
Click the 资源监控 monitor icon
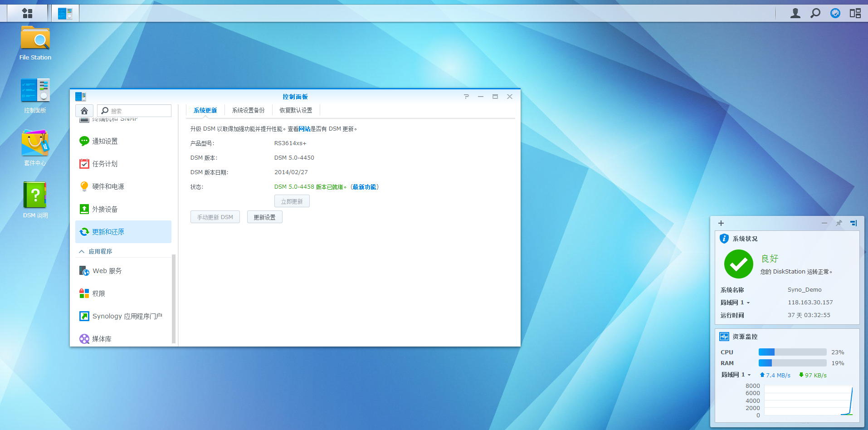tap(724, 337)
